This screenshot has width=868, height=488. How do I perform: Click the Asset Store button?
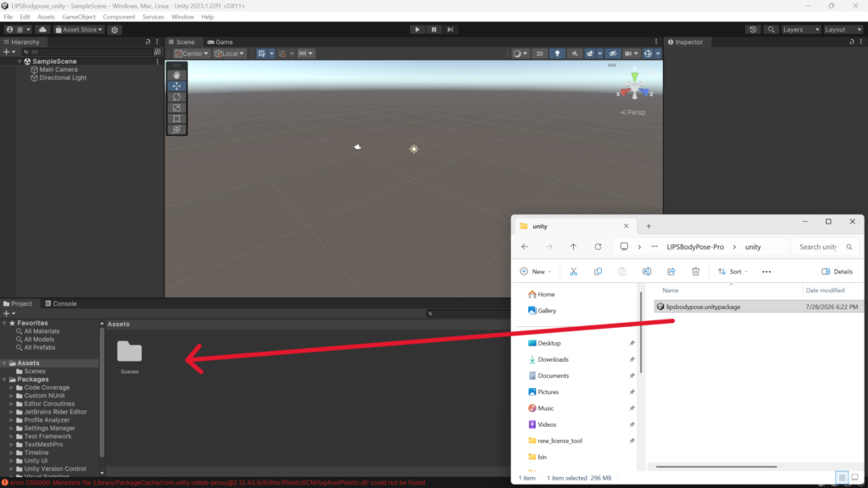coord(79,30)
